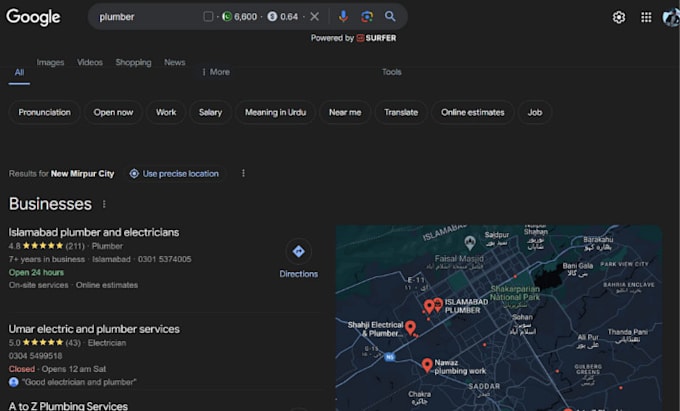Image resolution: width=680 pixels, height=411 pixels.
Task: Open the Businesses section three-dot menu
Action: pyautogui.click(x=104, y=204)
